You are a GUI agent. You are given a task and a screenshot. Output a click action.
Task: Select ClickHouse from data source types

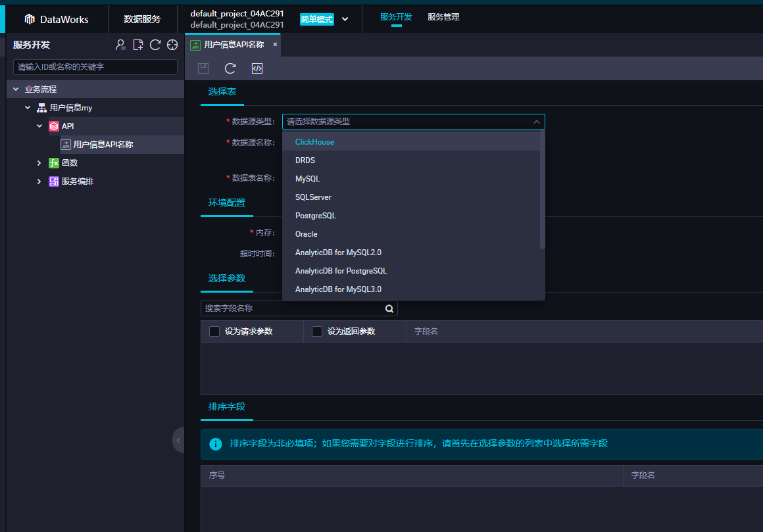(411, 142)
